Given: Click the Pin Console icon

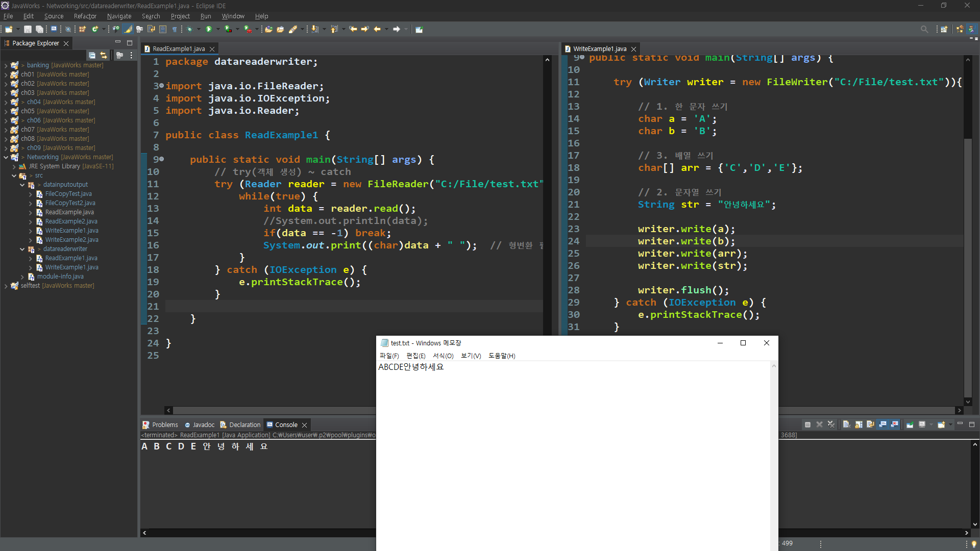Looking at the screenshot, I should tap(910, 424).
